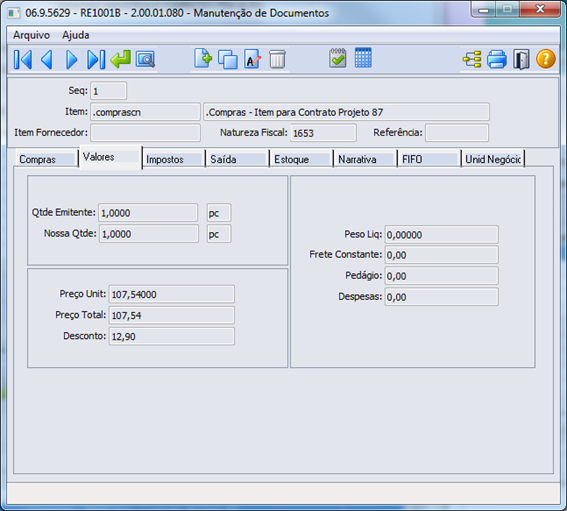
Task: Click the Preço Unit field
Action: (171, 294)
